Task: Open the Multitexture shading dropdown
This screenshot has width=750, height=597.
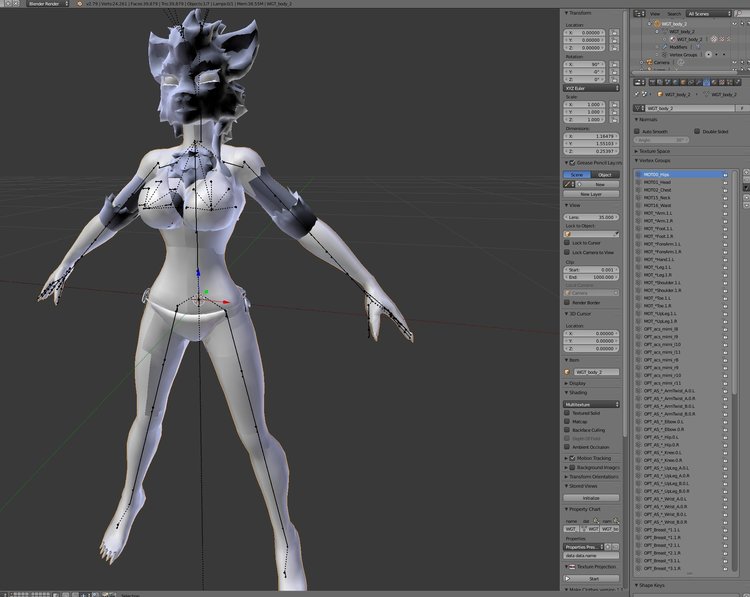Action: (x=591, y=404)
